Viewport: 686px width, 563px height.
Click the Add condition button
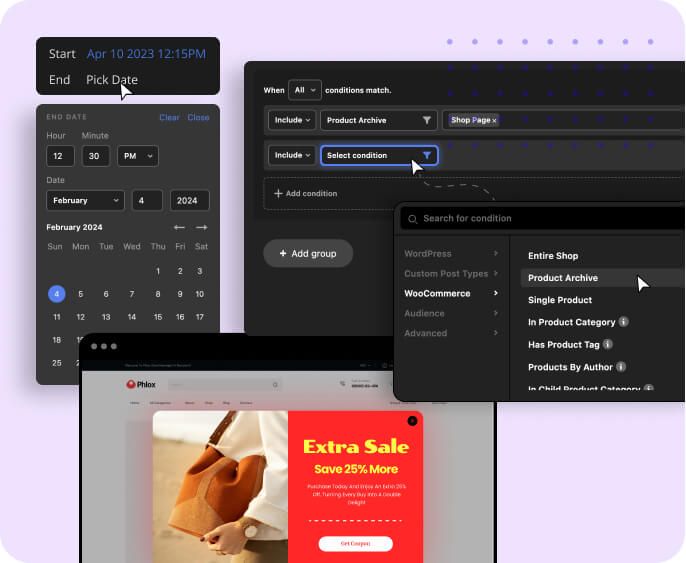point(305,193)
